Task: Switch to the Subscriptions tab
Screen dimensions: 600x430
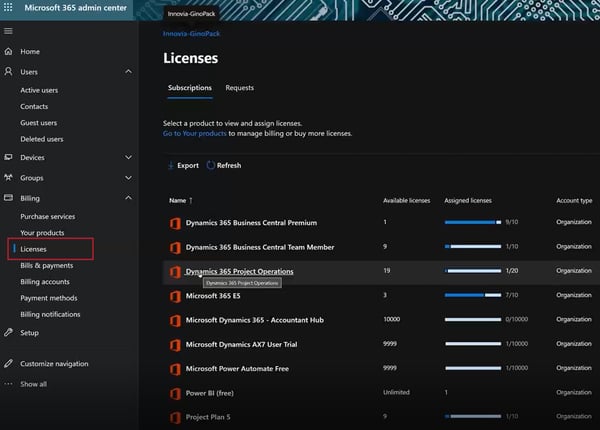Action: [190, 88]
